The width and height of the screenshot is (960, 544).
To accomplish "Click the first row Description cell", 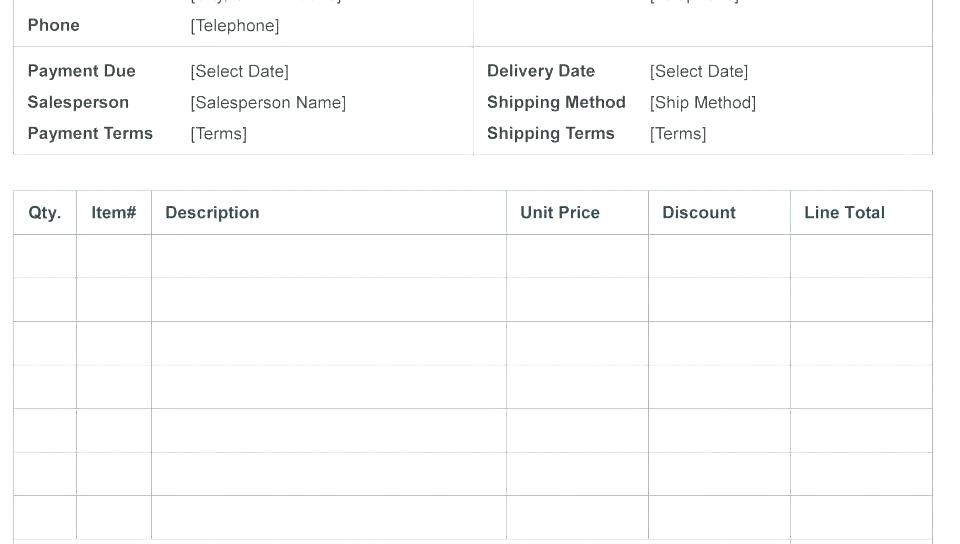I will coord(328,256).
